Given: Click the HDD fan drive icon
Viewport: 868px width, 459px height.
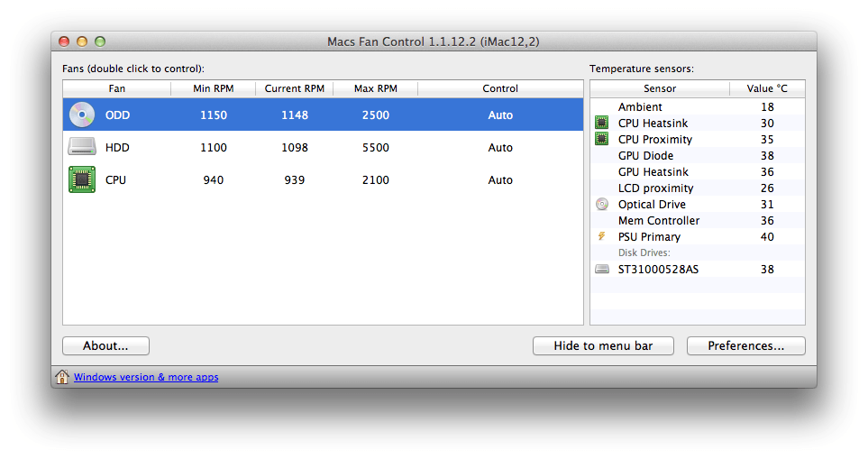Looking at the screenshot, I should [82, 147].
